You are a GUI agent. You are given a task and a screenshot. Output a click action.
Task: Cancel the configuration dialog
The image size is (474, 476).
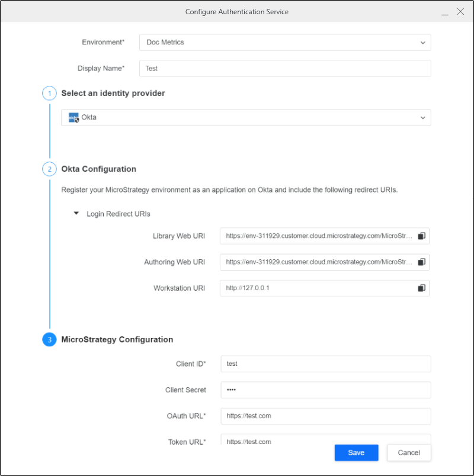click(409, 453)
